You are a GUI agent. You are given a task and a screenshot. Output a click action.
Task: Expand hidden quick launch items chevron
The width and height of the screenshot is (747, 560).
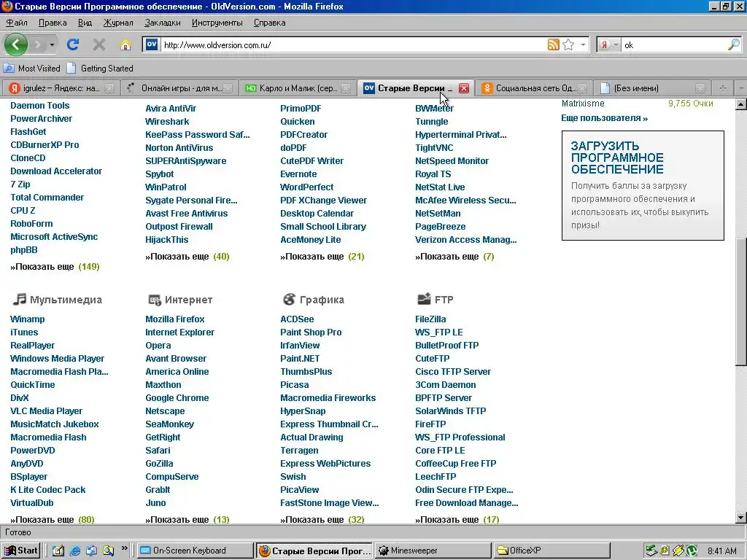tap(124, 548)
